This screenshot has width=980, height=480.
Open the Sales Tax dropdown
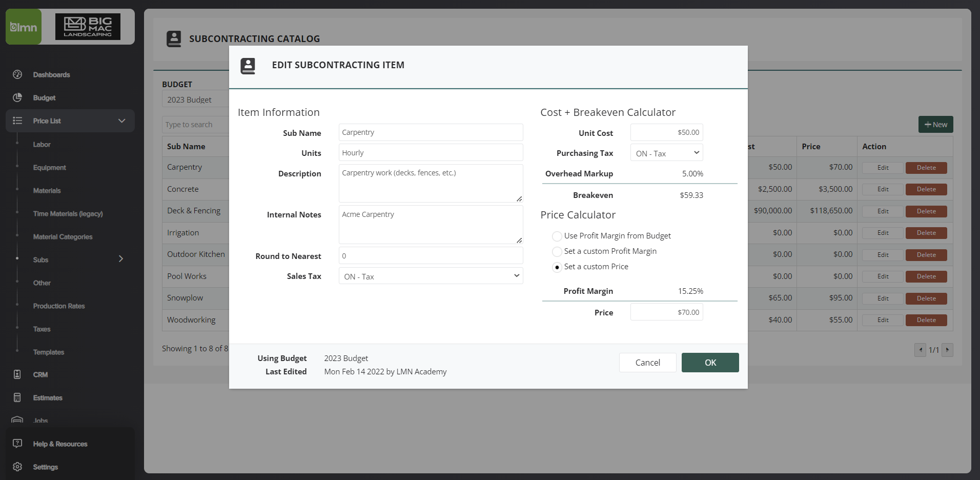(x=431, y=276)
